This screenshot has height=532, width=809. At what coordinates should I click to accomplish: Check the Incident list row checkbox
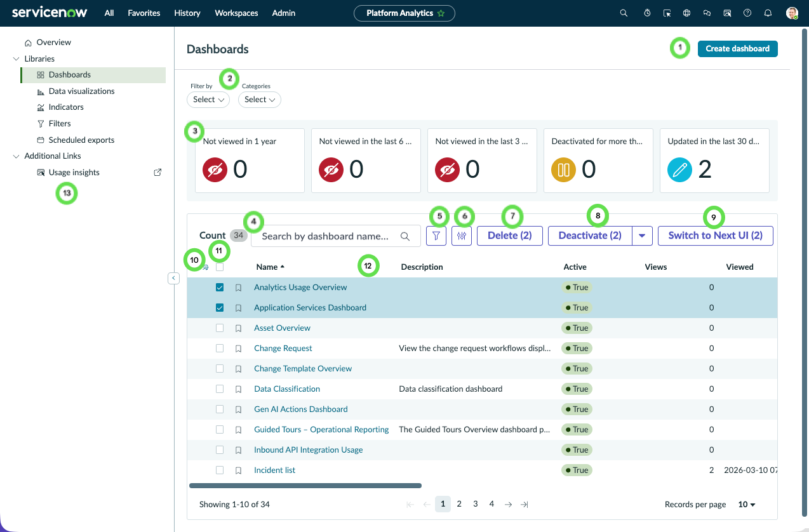tap(220, 470)
